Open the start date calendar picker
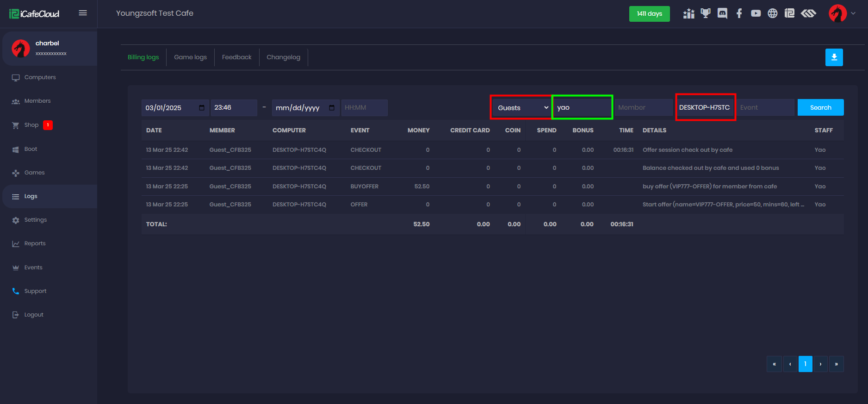The image size is (868, 404). pos(202,108)
